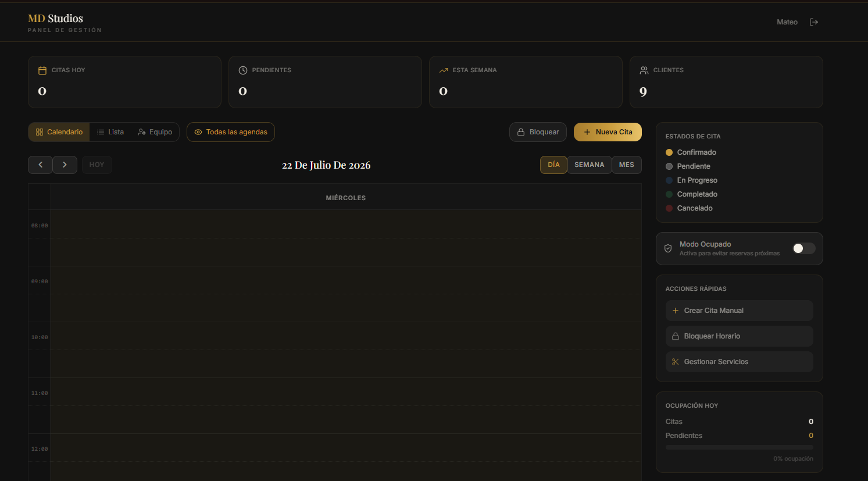The height and width of the screenshot is (481, 868).
Task: Click the Mateo username
Action: [787, 22]
